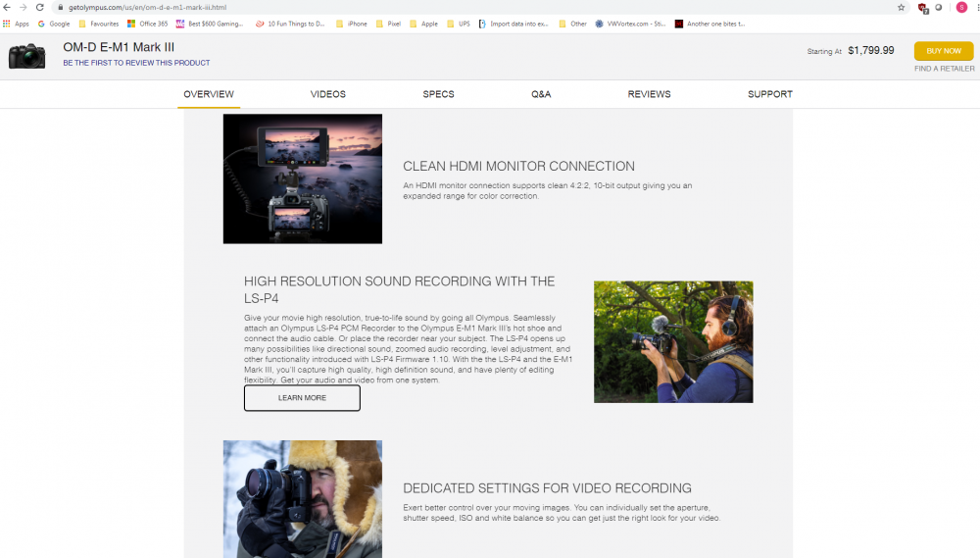980x558 pixels.
Task: Click the FIND A RETAILER link
Action: point(944,69)
